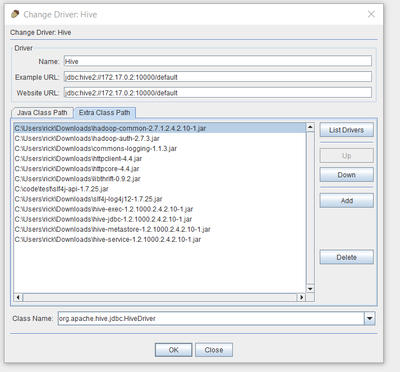The height and width of the screenshot is (372, 400).
Task: Click the scroll down arrow of jar list
Action: (x=310, y=289)
